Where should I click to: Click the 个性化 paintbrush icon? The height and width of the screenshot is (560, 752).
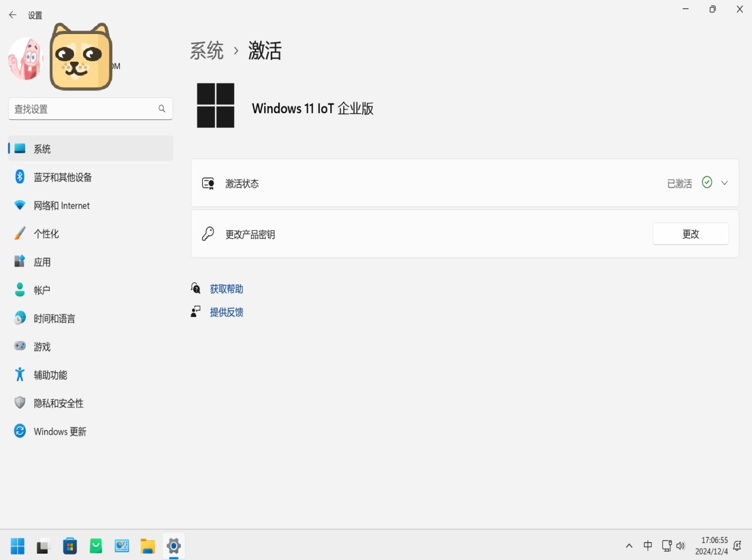click(x=20, y=234)
